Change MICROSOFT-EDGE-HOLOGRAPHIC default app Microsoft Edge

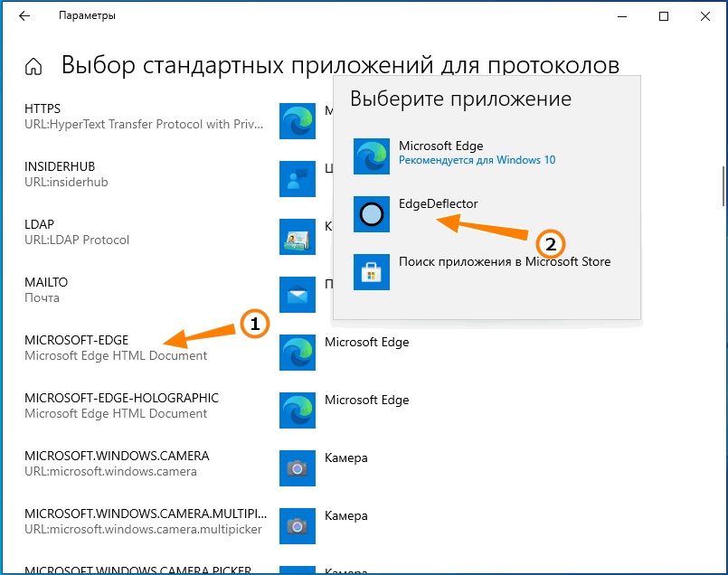pyautogui.click(x=367, y=400)
